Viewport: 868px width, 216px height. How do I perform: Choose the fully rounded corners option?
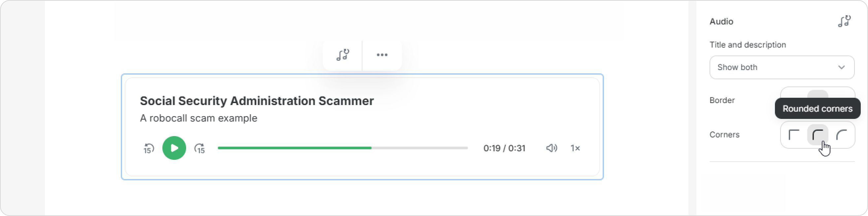(x=842, y=135)
